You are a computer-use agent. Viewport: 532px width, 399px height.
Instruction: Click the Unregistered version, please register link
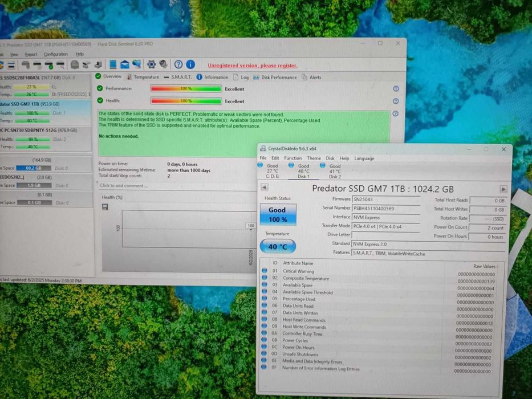(253, 66)
